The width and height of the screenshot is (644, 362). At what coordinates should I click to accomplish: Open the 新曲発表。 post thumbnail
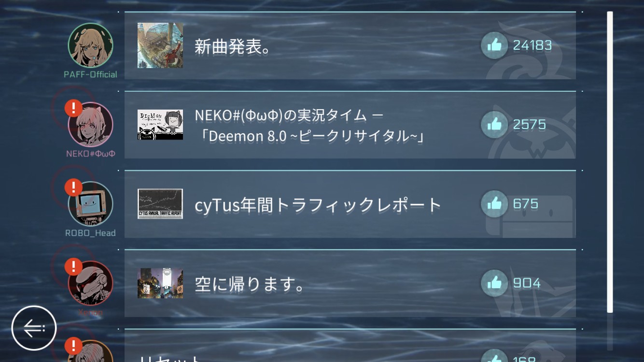(x=160, y=45)
